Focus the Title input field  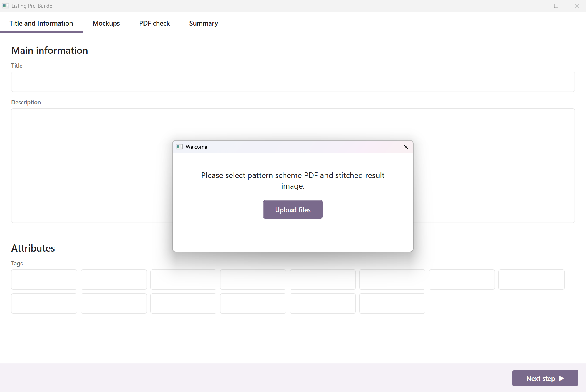coord(293,82)
